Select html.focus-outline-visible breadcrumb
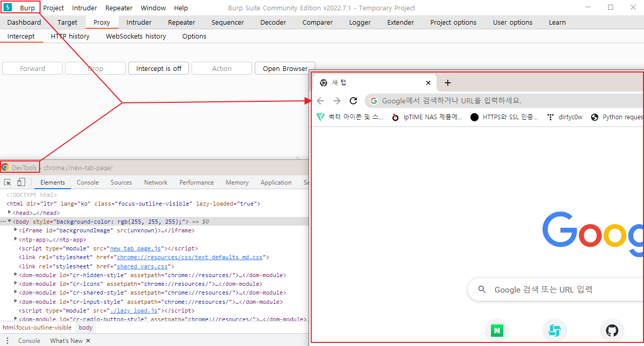This screenshot has width=644, height=346. coord(37,327)
